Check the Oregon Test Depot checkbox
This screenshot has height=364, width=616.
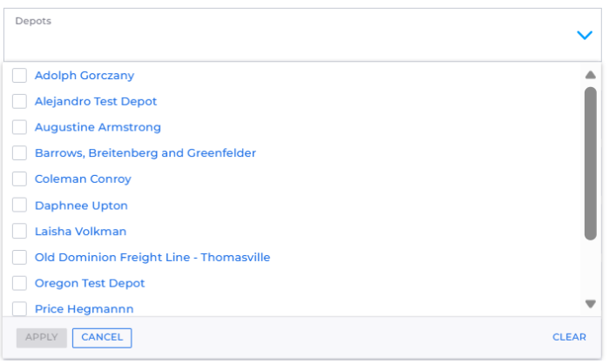coord(19,283)
